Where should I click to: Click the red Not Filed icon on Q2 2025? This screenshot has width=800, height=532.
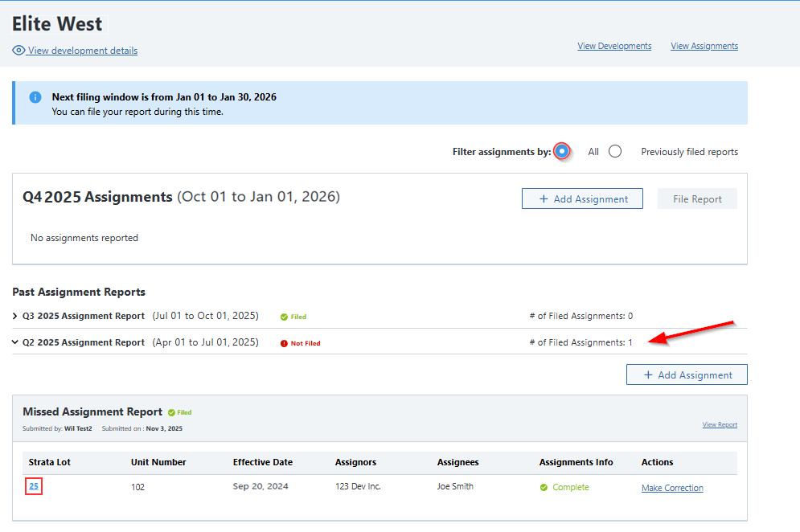point(285,343)
